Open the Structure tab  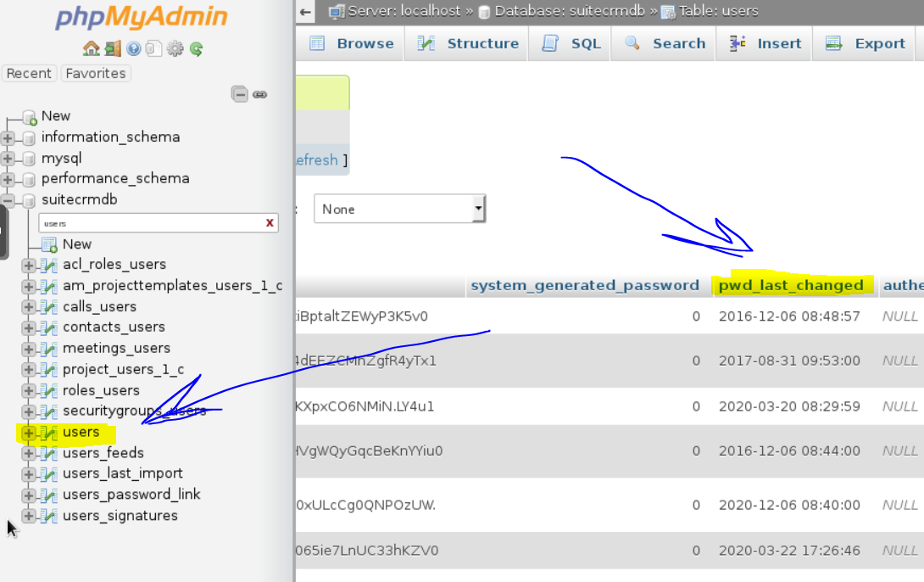(468, 43)
